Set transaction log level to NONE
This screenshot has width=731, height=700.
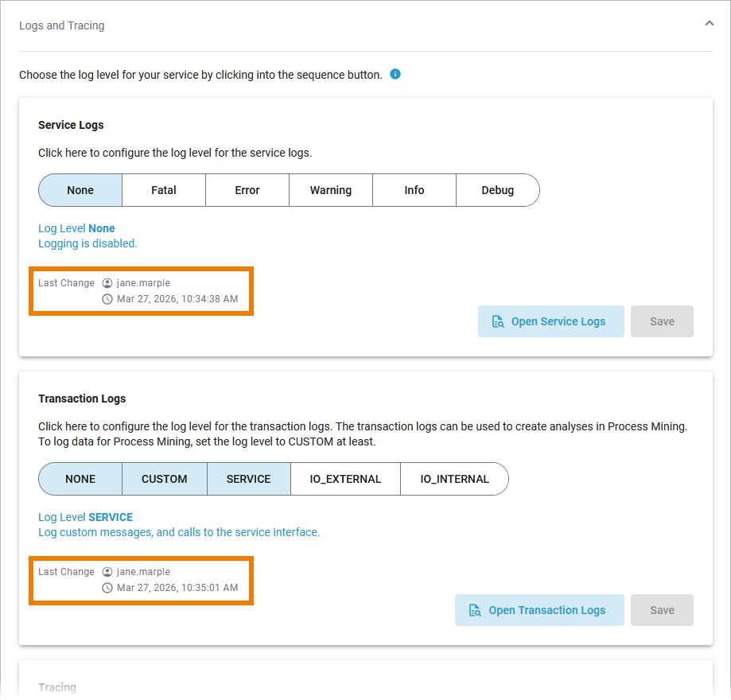[x=80, y=479]
